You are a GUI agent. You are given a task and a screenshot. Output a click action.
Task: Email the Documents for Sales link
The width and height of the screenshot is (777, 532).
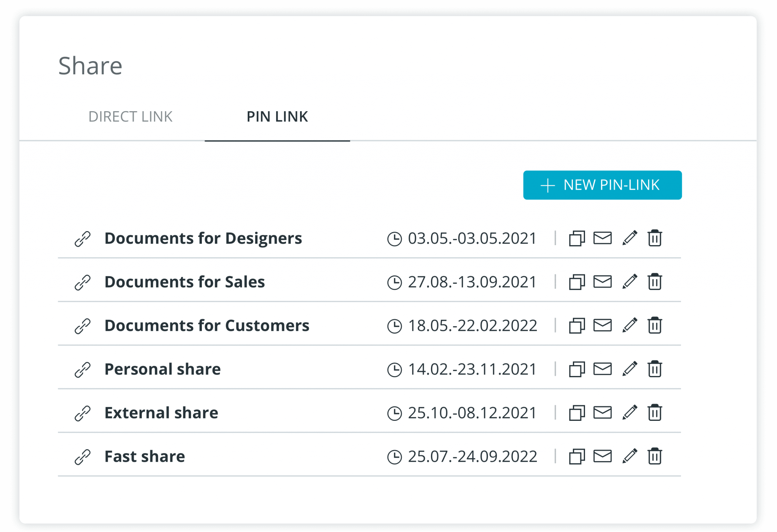point(602,282)
